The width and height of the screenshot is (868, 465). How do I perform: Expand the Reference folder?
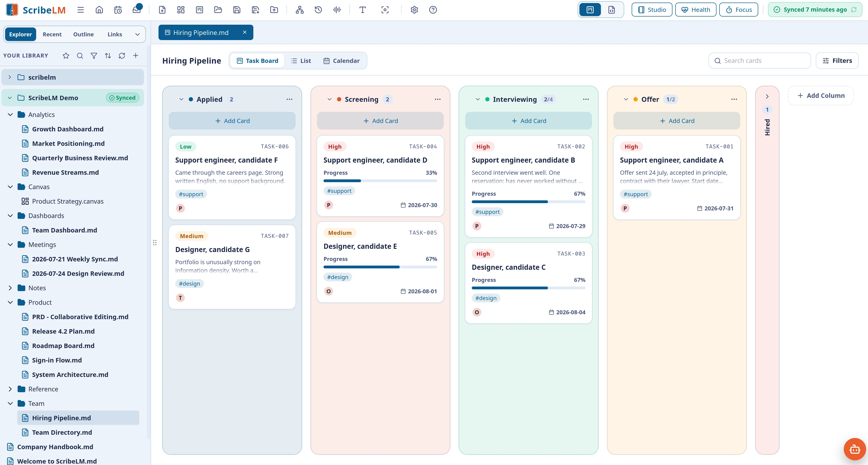pos(10,389)
